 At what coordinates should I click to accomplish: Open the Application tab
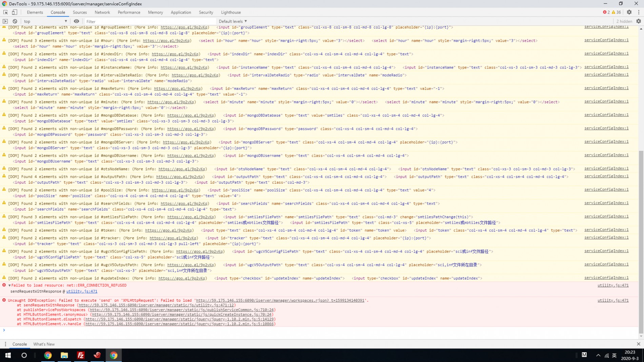(x=181, y=12)
